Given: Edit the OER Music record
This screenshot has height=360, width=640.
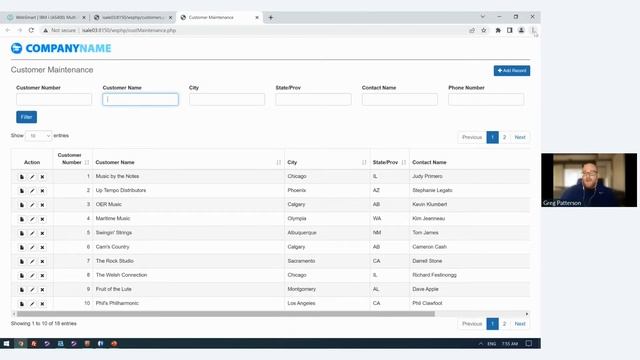Looking at the screenshot, I should [32, 205].
